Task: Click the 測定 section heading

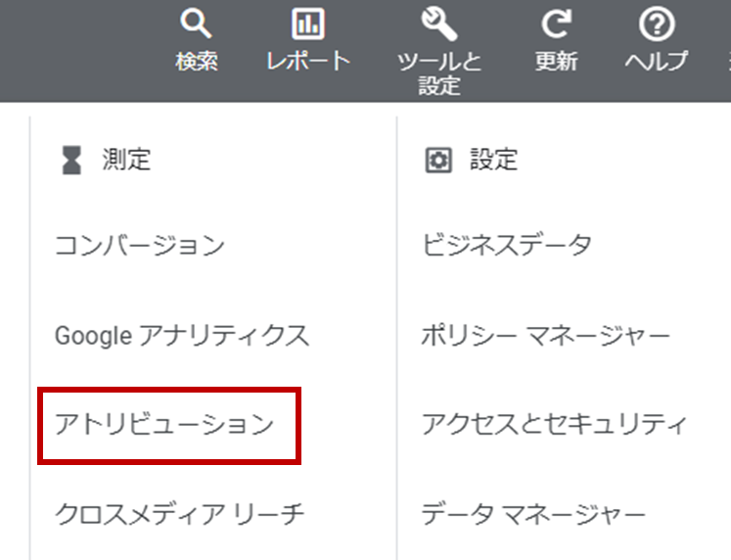Action: tap(126, 160)
